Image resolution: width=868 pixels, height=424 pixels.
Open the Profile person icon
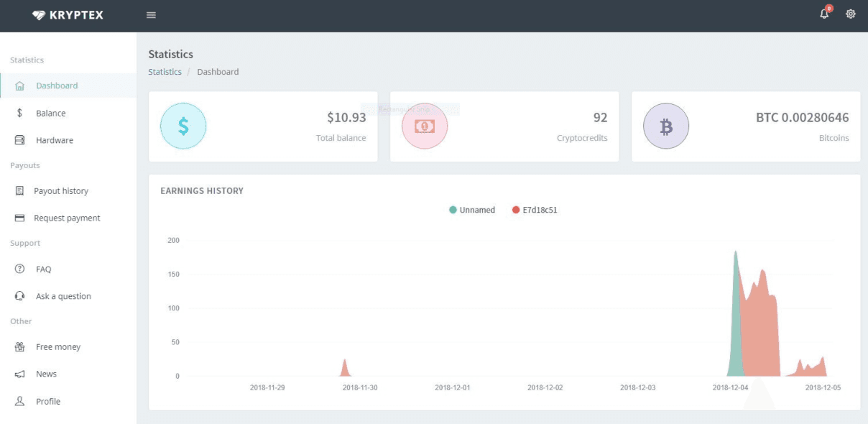[x=19, y=400]
